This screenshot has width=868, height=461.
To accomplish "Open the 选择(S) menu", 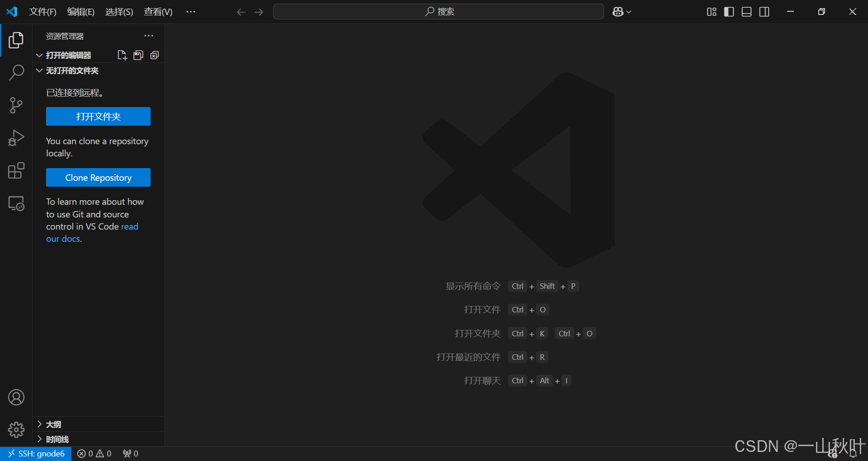I will click(x=119, y=12).
